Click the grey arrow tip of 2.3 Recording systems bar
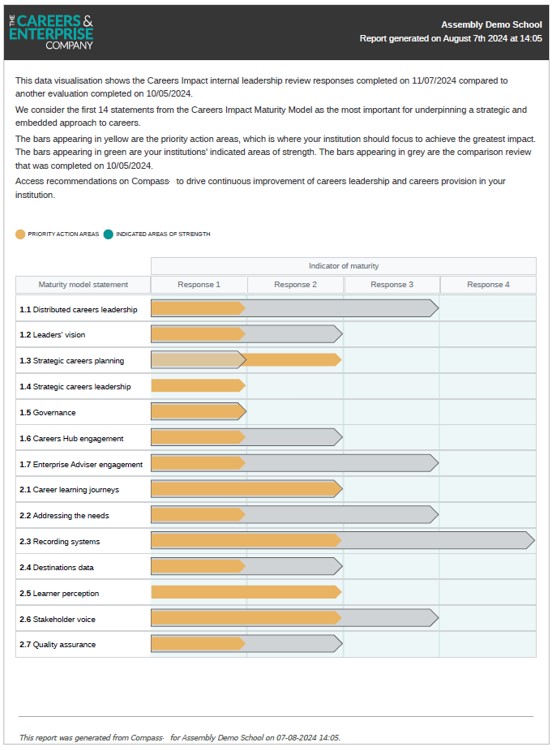Screen dimensions: 555x750 (x=530, y=540)
